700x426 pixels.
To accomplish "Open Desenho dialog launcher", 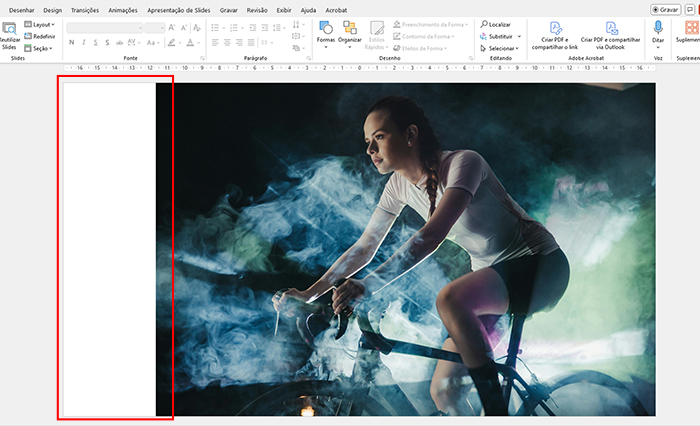I will [x=471, y=58].
